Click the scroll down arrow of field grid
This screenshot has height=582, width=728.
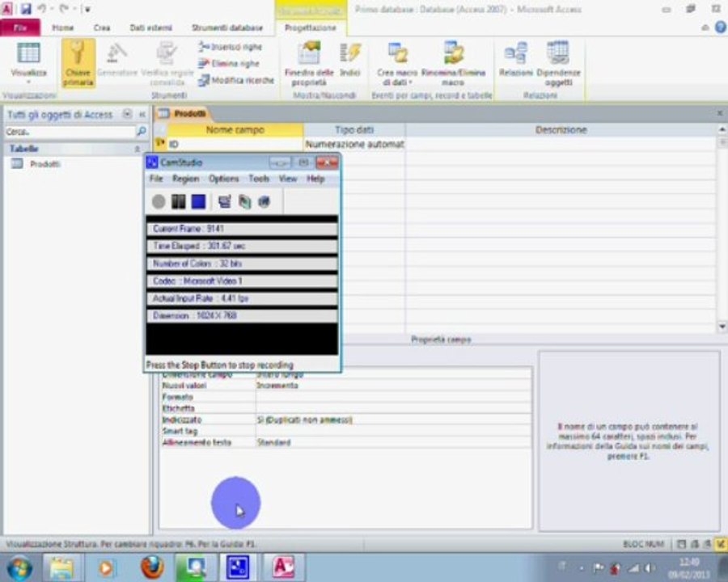pos(722,327)
